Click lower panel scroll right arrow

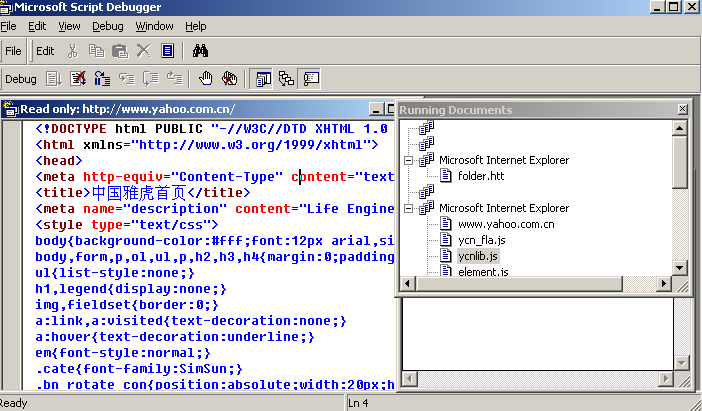pos(665,379)
